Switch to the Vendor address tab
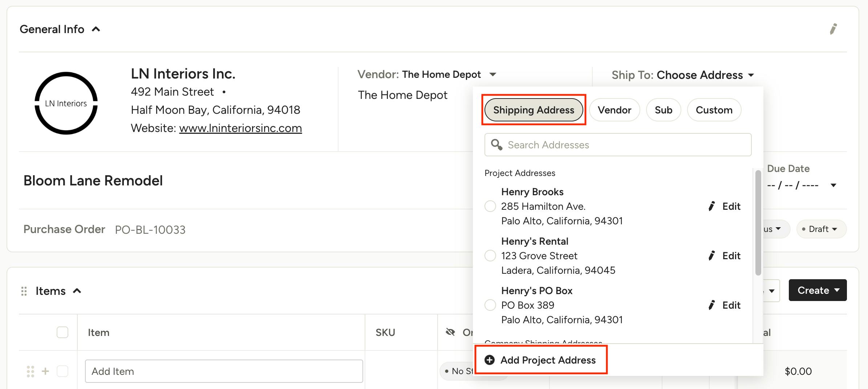This screenshot has height=389, width=868. [x=615, y=110]
